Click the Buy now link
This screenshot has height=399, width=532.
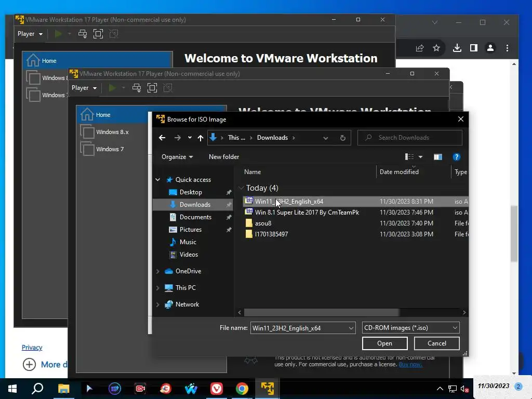410,364
